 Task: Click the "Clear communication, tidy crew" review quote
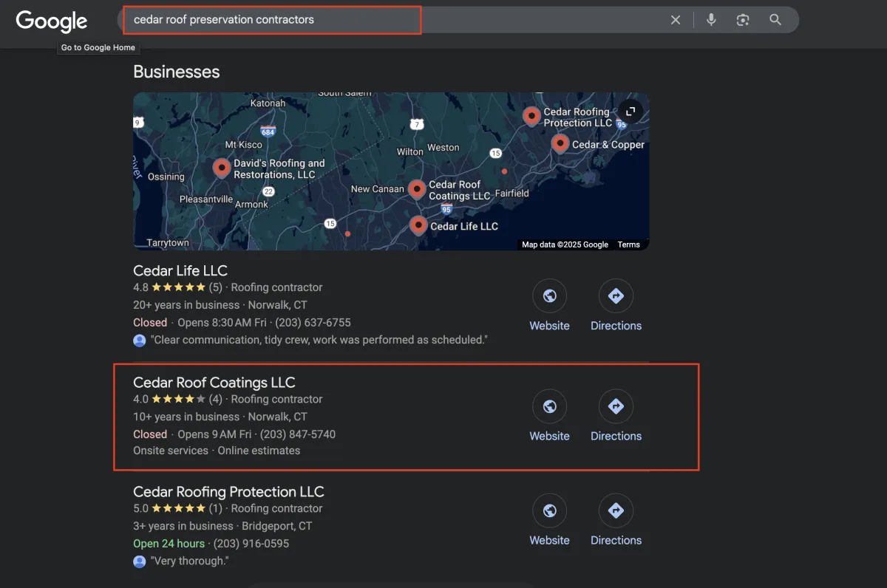point(319,340)
